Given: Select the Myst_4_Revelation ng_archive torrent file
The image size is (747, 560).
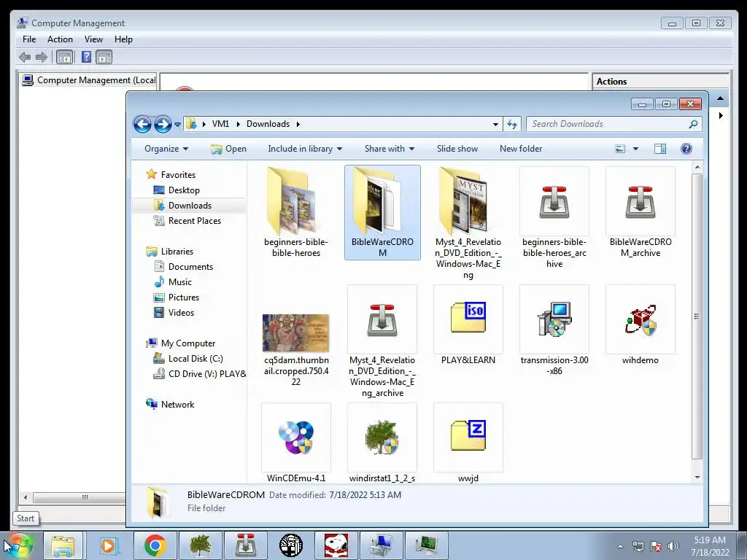Looking at the screenshot, I should pos(382,341).
